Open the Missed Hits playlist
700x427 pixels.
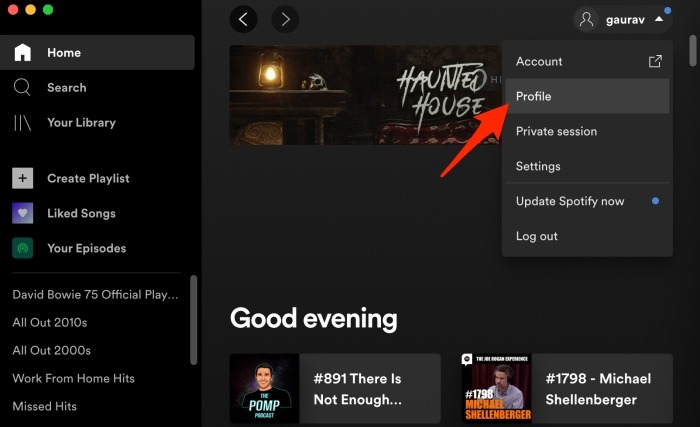(x=44, y=406)
